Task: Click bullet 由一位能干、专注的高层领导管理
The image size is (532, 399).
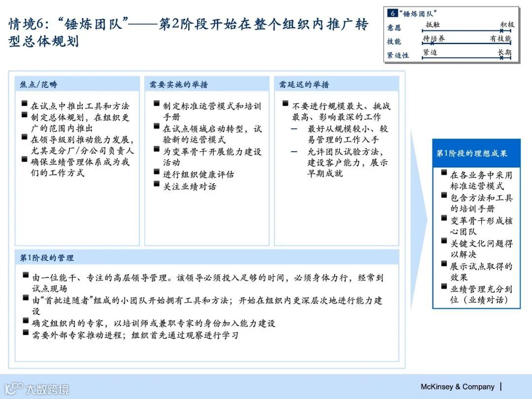Action: 208,283
